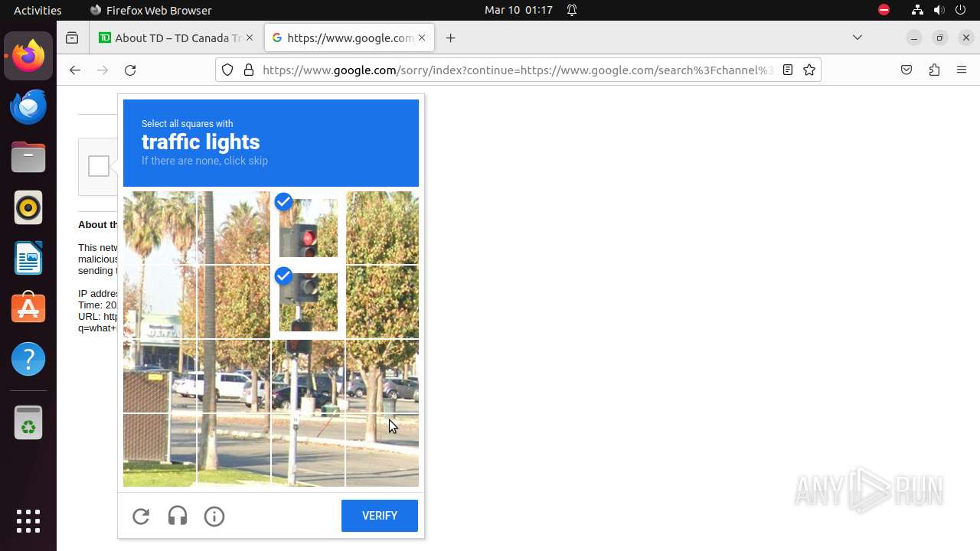Screen dimensions: 980x551
Task: Show Applications grid in dock
Action: 28,521
